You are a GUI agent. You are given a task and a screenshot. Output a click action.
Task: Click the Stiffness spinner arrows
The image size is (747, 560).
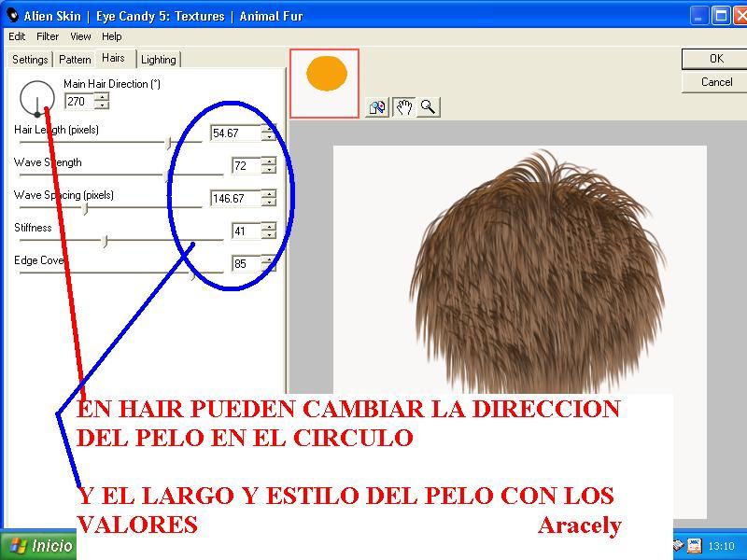click(x=269, y=231)
